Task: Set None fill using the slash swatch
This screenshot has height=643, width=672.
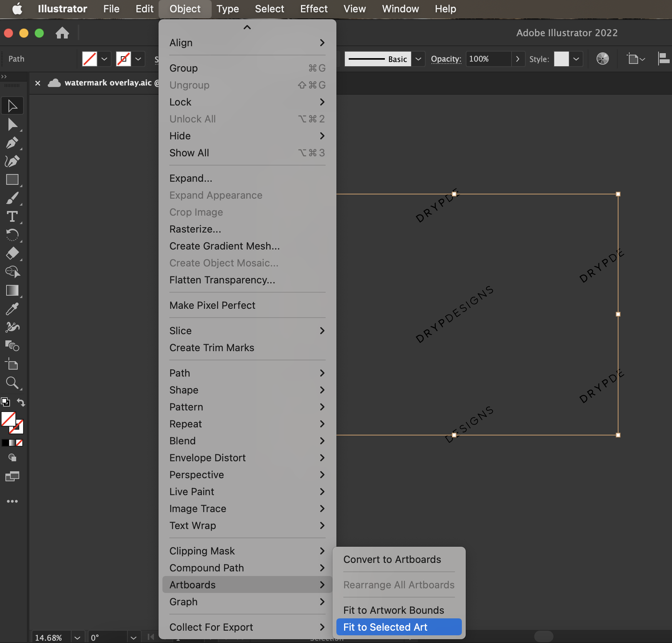Action: click(x=19, y=443)
